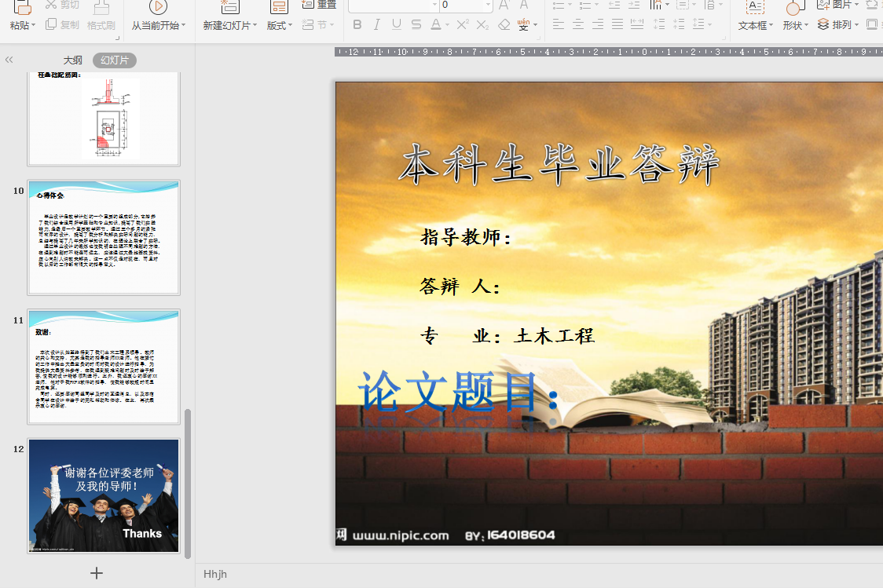Toggle Subscript formatting

click(482, 25)
